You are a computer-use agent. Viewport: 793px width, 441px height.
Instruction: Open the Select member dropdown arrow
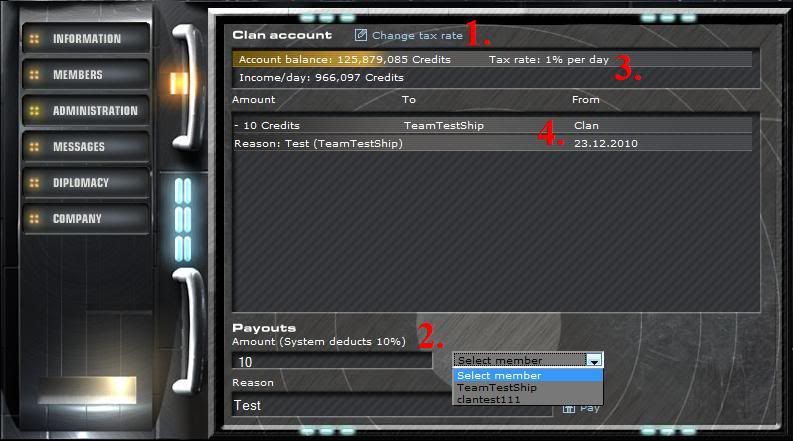594,360
